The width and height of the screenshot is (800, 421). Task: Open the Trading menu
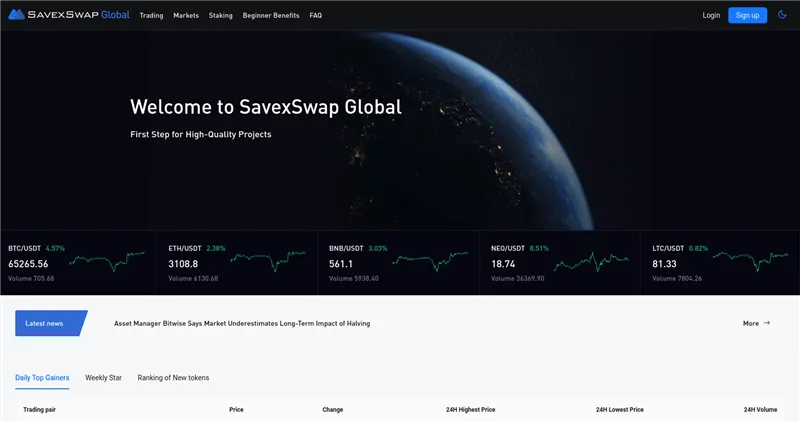coord(152,15)
